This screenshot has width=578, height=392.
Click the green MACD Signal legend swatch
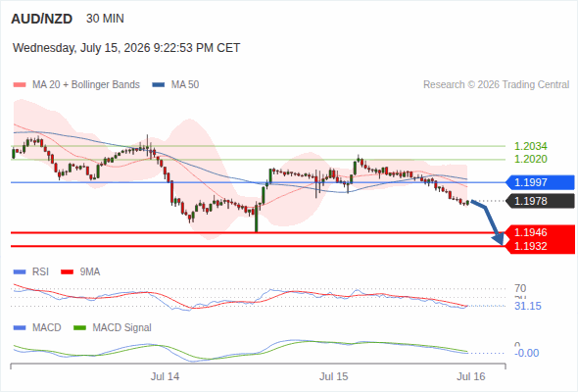[x=80, y=328]
